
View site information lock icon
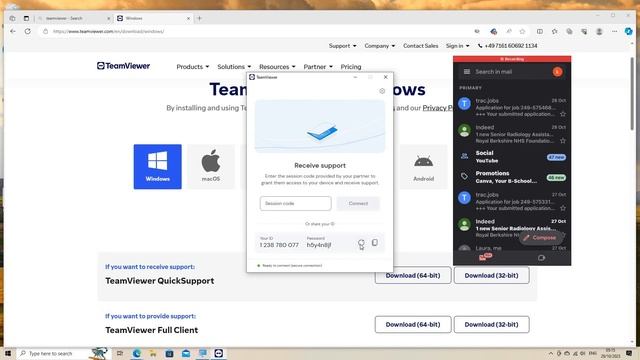45,31
